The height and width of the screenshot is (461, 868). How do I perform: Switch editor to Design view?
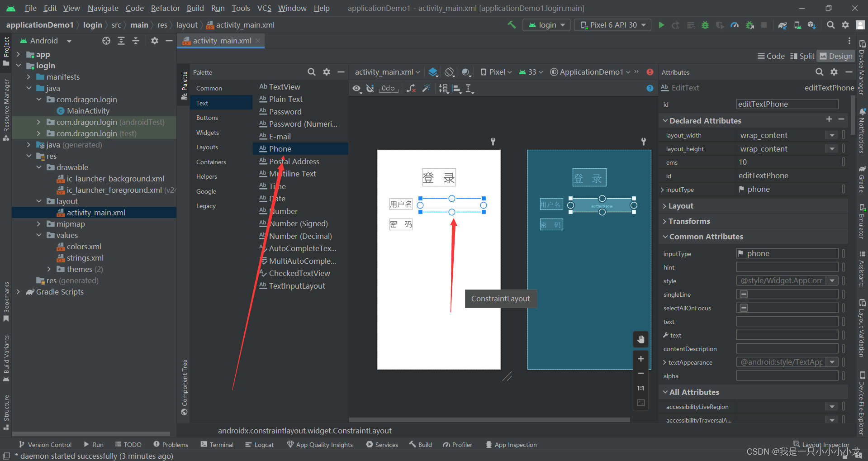point(836,56)
